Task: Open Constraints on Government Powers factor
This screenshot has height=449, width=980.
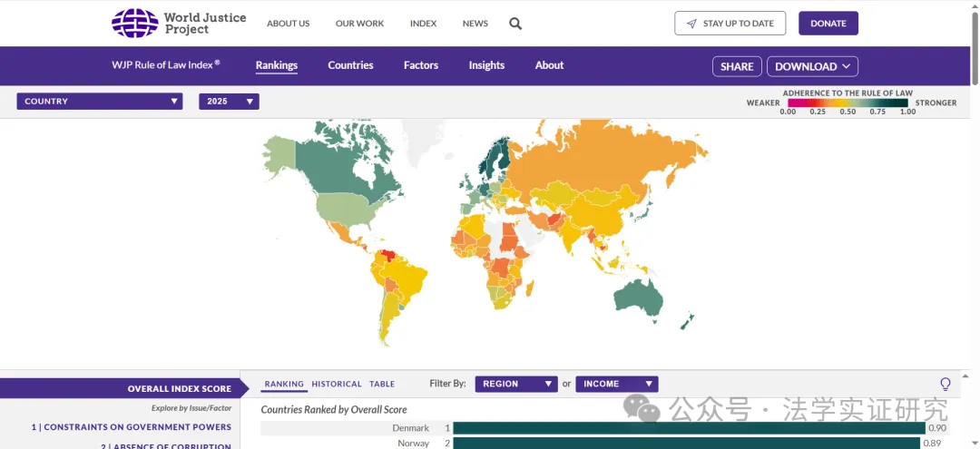Action: 132,427
